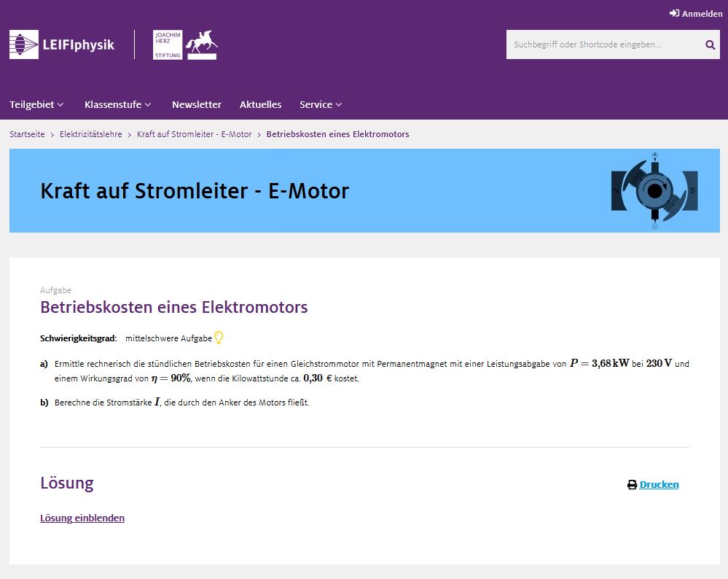
Task: Click the electric motor illustration
Action: pyautogui.click(x=654, y=191)
